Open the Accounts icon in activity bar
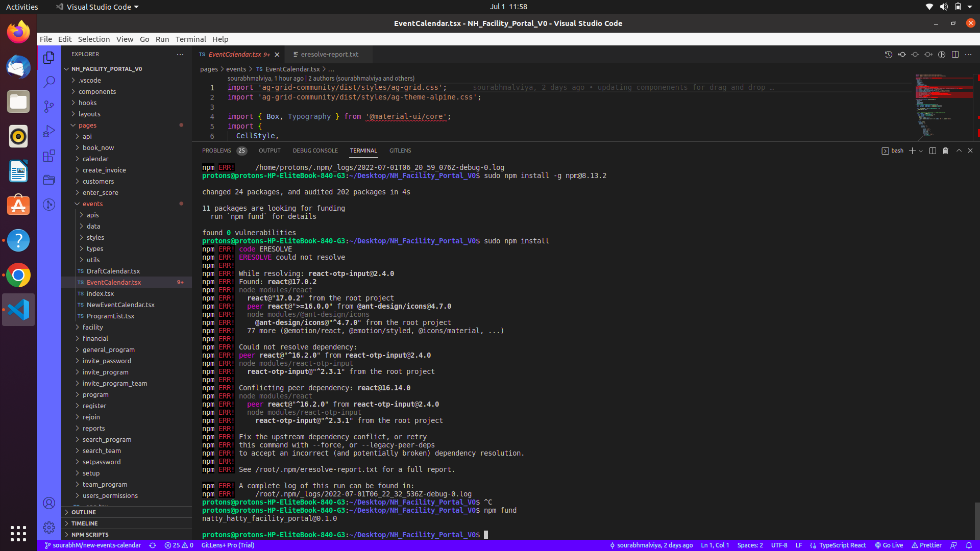This screenshot has height=551, width=980. click(49, 503)
